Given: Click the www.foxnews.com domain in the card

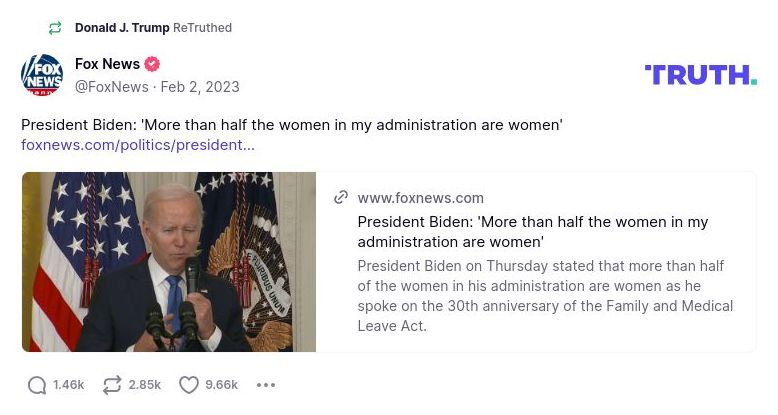Looking at the screenshot, I should (420, 198).
